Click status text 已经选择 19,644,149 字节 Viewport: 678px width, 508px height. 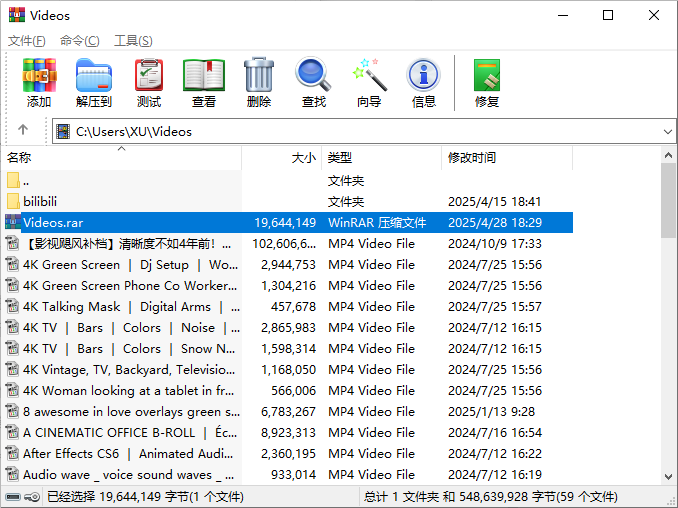click(x=145, y=496)
